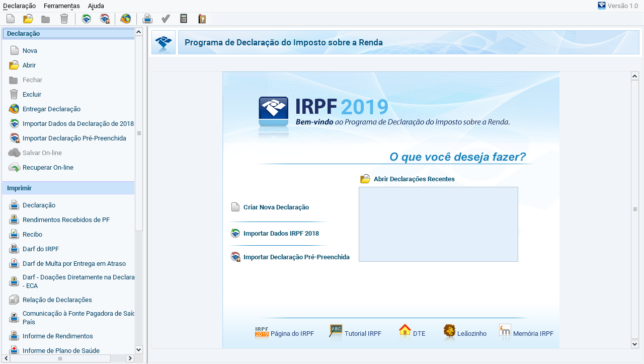Click the side panel scroll-up arrow
The image size is (644, 364).
(x=139, y=32)
